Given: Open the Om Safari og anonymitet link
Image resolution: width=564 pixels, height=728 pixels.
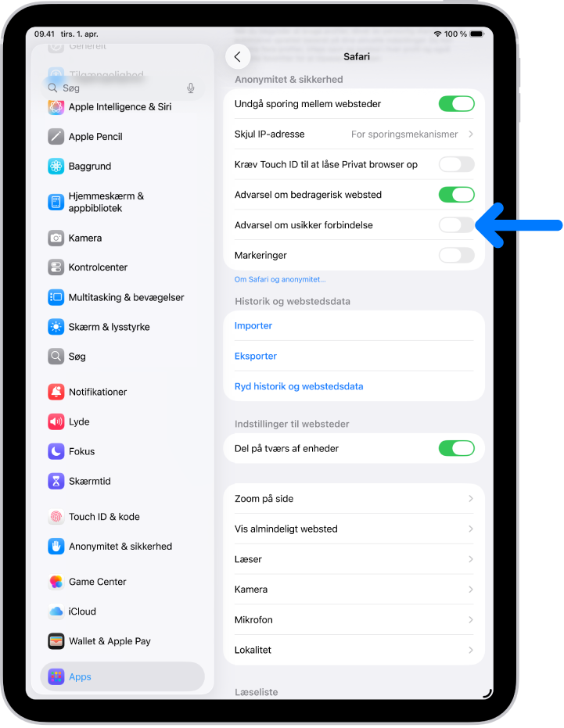Looking at the screenshot, I should coord(280,279).
